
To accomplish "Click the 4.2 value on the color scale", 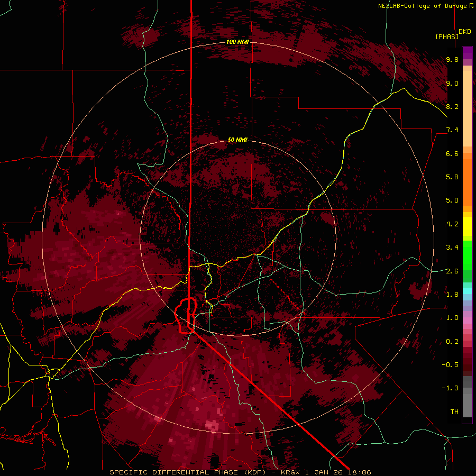I will (452, 224).
